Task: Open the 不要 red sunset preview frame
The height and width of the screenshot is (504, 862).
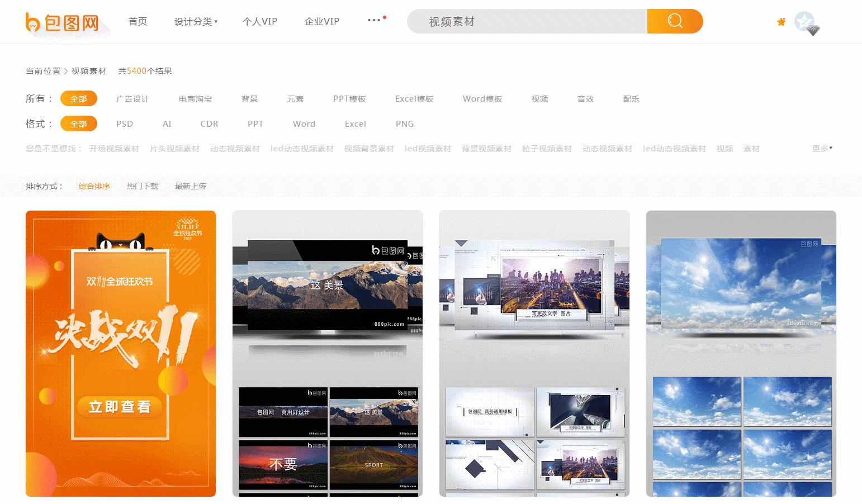Action: (283, 465)
